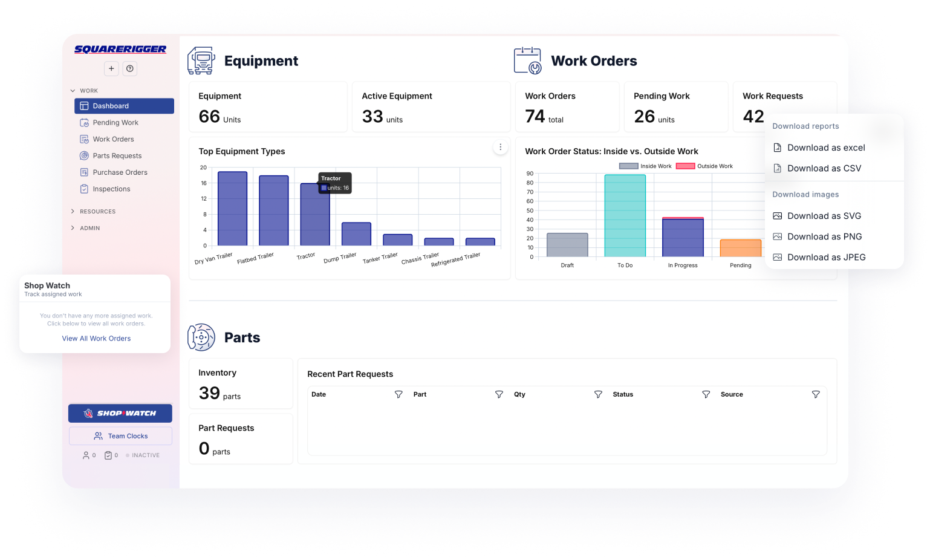The width and height of the screenshot is (930, 560).
Task: Toggle Inside Work legend in chart
Action: (645, 166)
